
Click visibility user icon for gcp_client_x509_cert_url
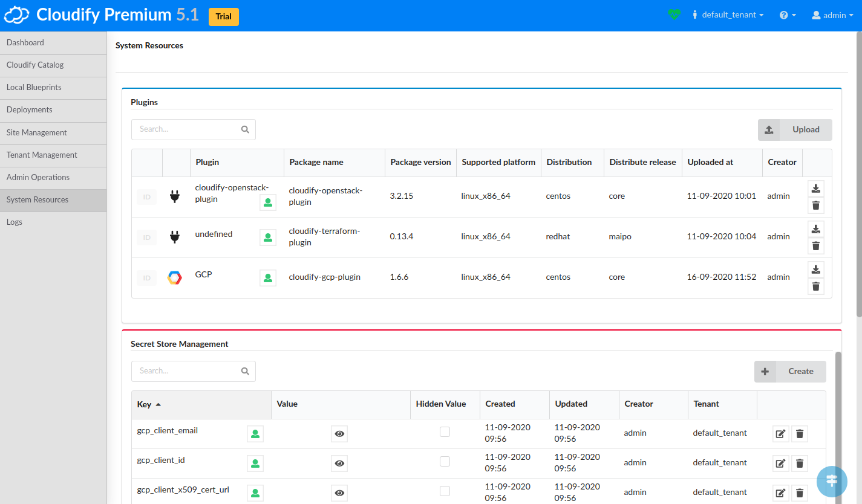(x=255, y=493)
